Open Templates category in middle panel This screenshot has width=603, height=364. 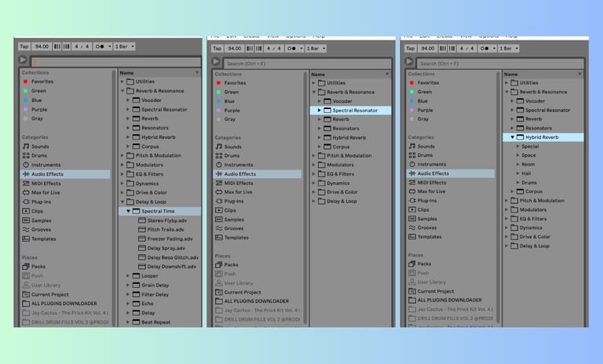coord(232,238)
